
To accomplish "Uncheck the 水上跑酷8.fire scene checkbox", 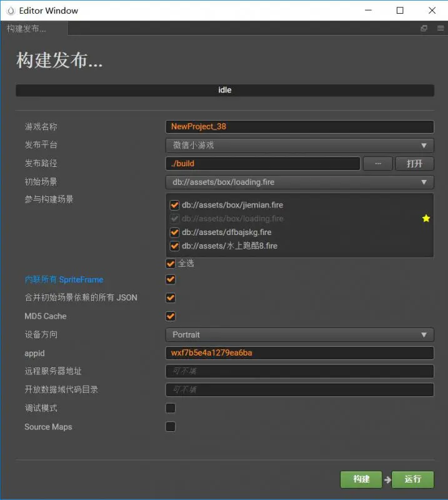I will click(x=174, y=246).
